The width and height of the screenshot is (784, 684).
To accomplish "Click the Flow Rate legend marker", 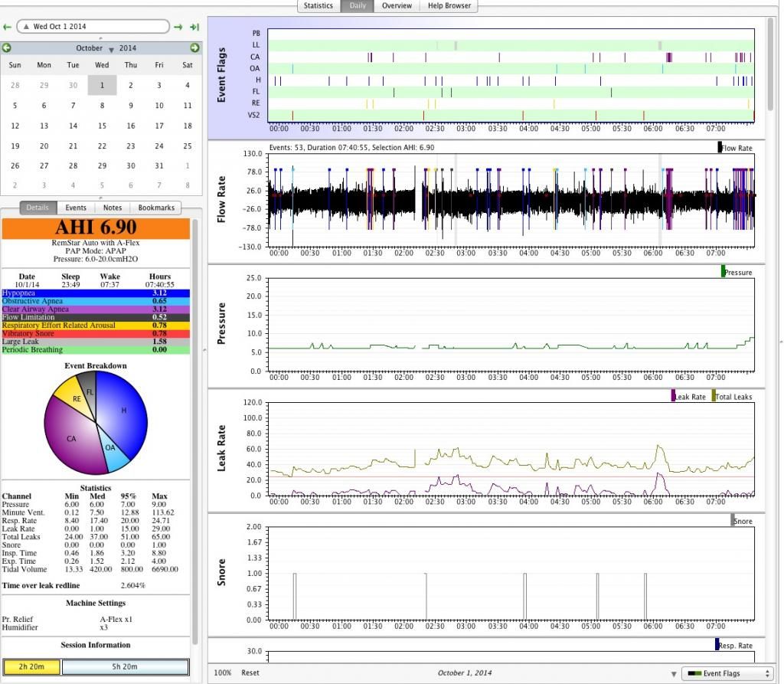I will (x=720, y=148).
